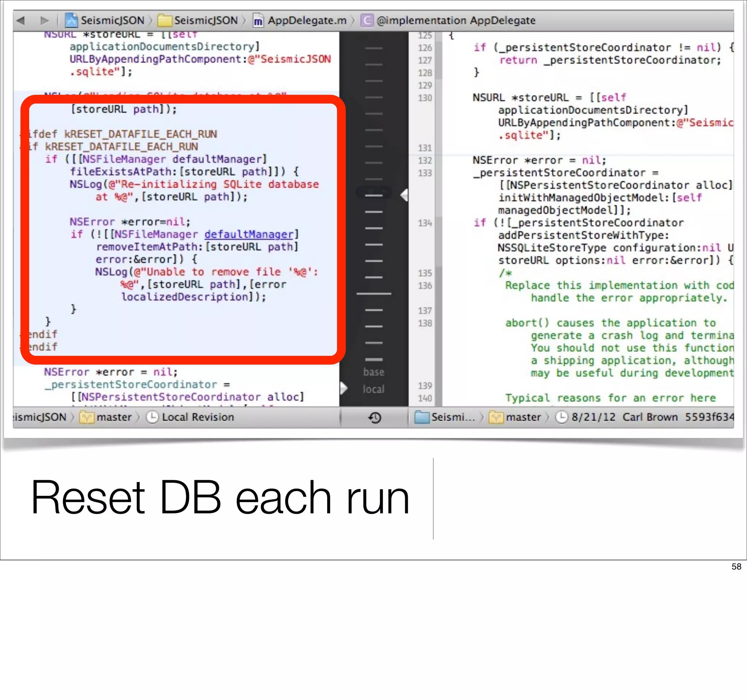Click the .m file icon in breadcrumb

258,21
